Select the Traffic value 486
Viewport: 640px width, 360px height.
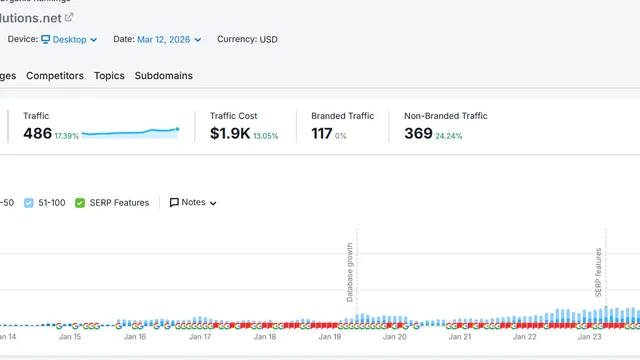(x=38, y=133)
